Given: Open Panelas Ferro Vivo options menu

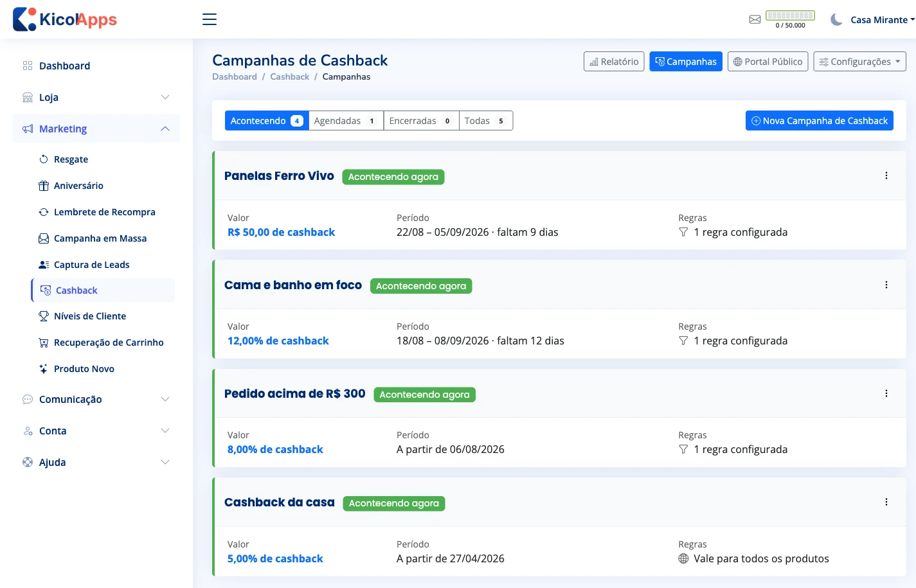Looking at the screenshot, I should [x=886, y=175].
